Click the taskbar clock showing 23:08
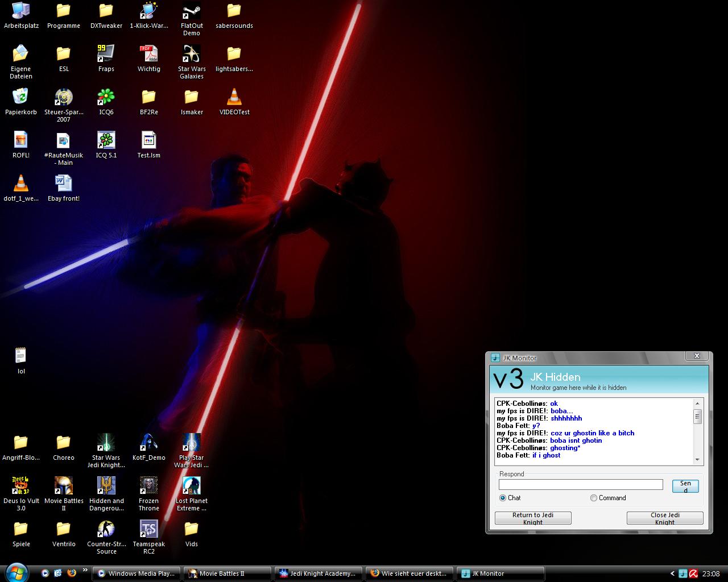 click(x=711, y=574)
